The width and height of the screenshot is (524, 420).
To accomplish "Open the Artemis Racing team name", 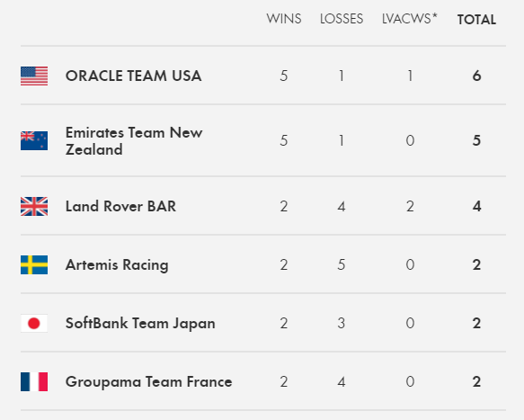I will point(117,265).
